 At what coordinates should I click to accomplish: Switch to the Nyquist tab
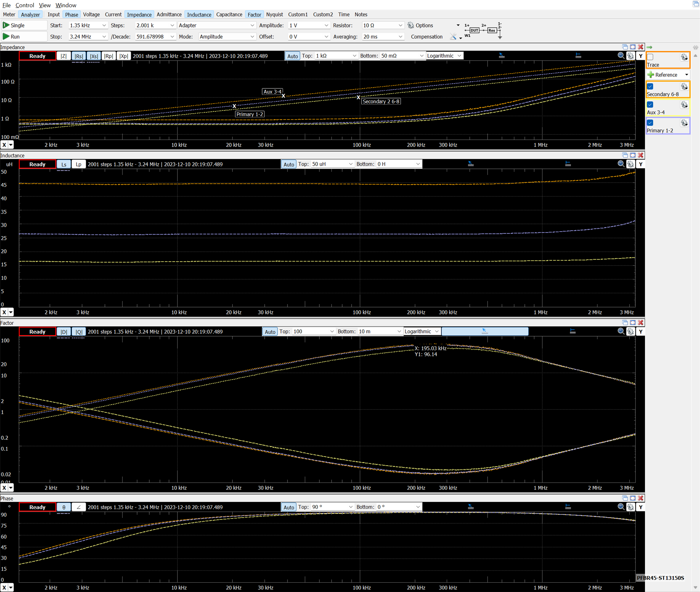coord(274,15)
